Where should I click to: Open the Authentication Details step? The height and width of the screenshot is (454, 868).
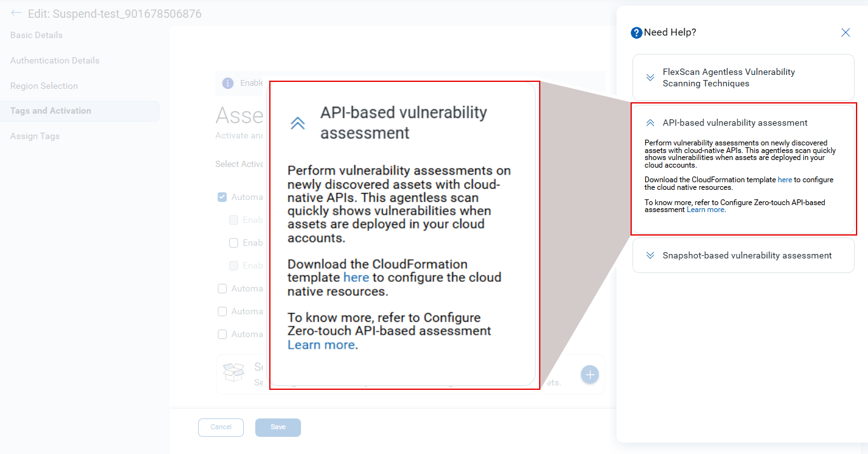point(55,60)
